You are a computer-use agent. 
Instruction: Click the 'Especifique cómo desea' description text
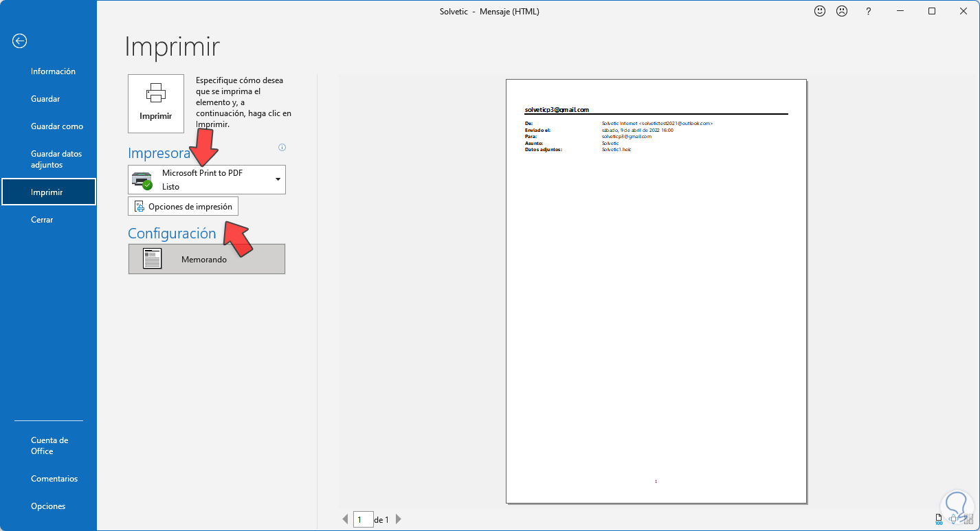tap(244, 102)
